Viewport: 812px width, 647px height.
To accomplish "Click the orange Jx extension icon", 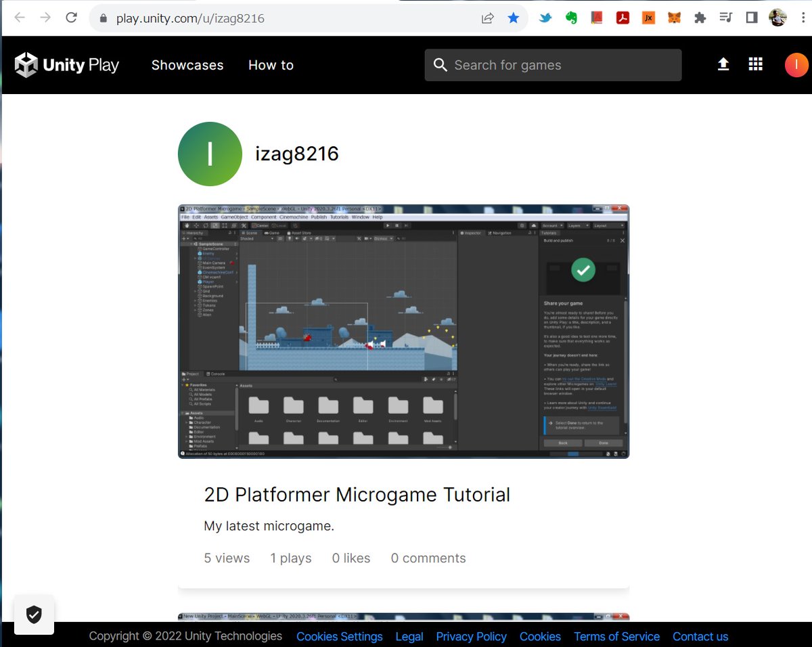I will pos(648,18).
